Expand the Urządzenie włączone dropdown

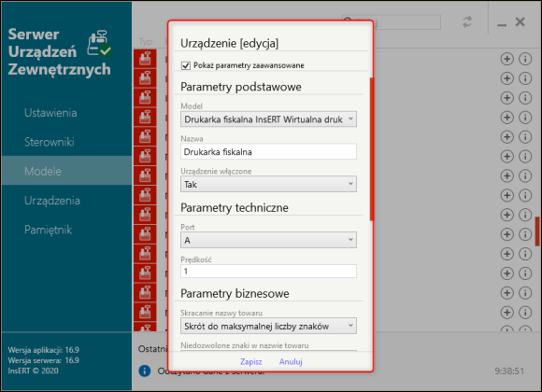[x=268, y=184]
